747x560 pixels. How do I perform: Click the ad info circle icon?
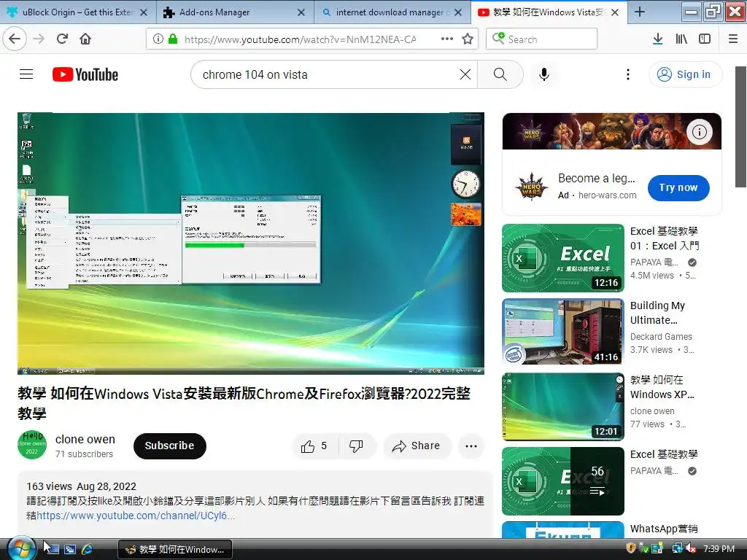(x=700, y=132)
